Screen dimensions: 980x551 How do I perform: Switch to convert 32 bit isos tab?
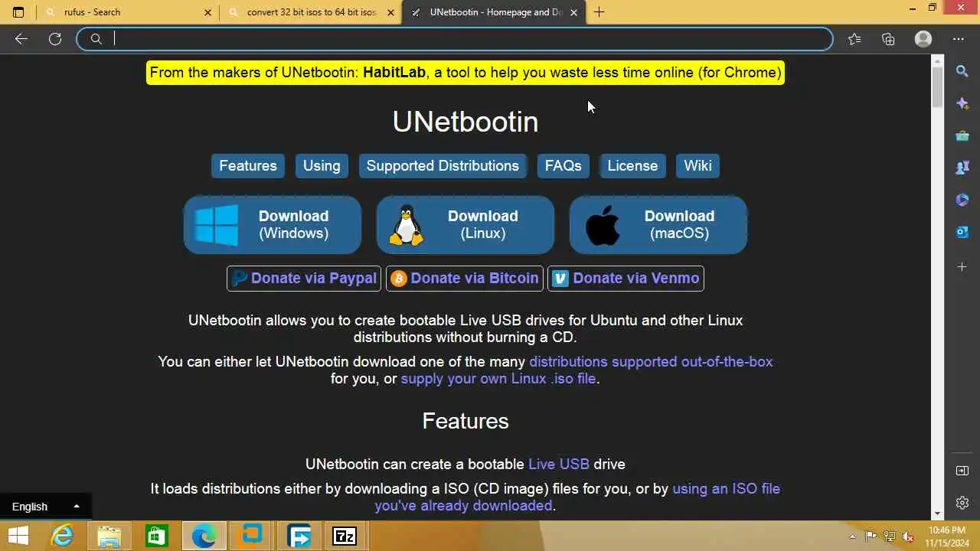[312, 12]
